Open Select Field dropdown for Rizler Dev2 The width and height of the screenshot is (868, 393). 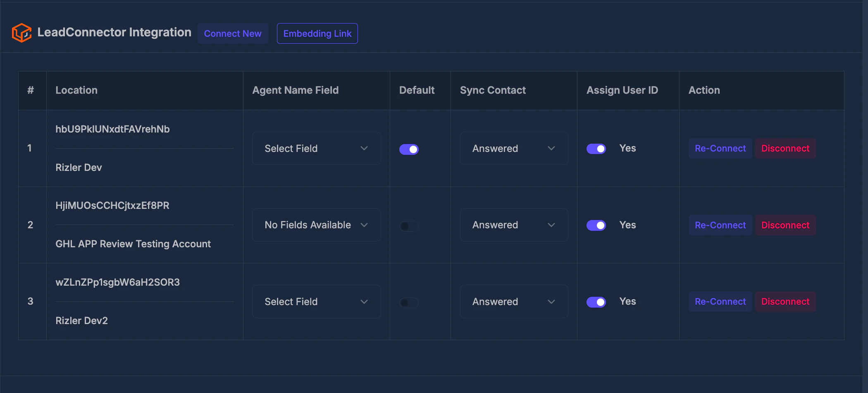(316, 301)
